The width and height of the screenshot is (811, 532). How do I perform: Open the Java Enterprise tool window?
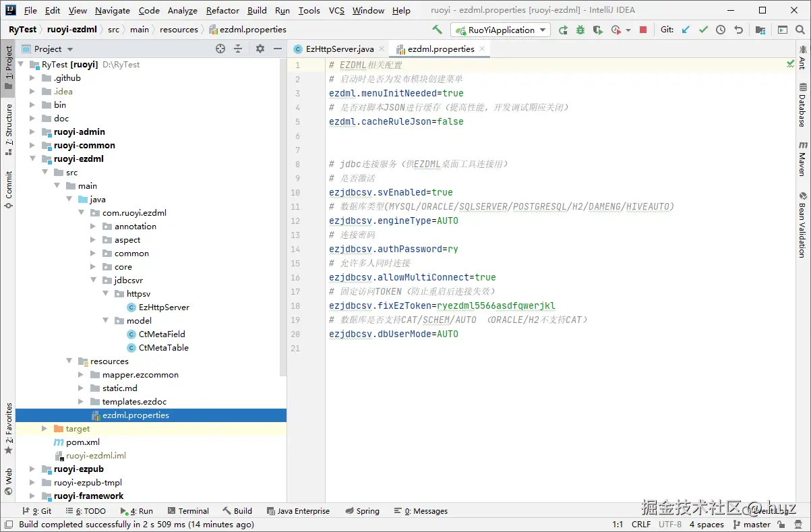(x=299, y=510)
